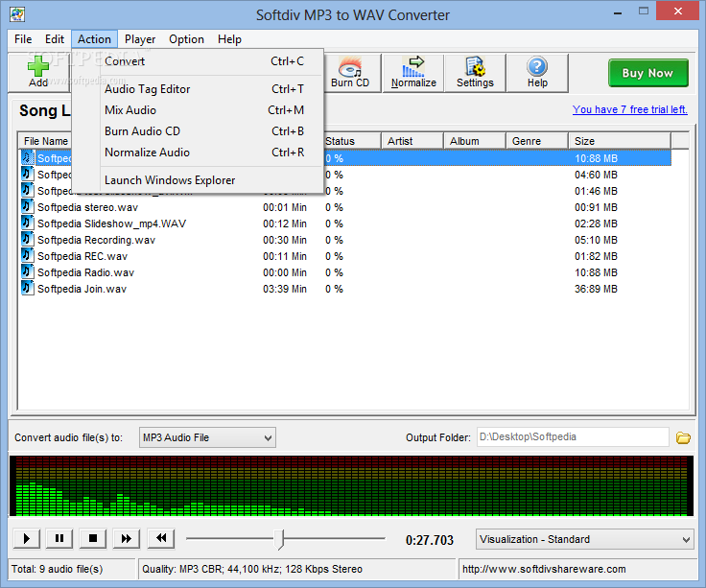Open the File menu
Viewport: 706px width, 588px height.
click(23, 39)
